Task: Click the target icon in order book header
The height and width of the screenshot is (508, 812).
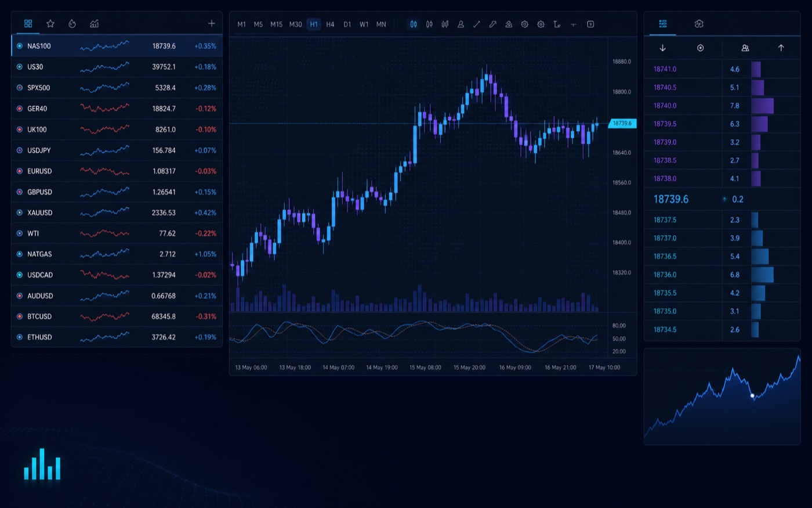Action: coord(700,48)
